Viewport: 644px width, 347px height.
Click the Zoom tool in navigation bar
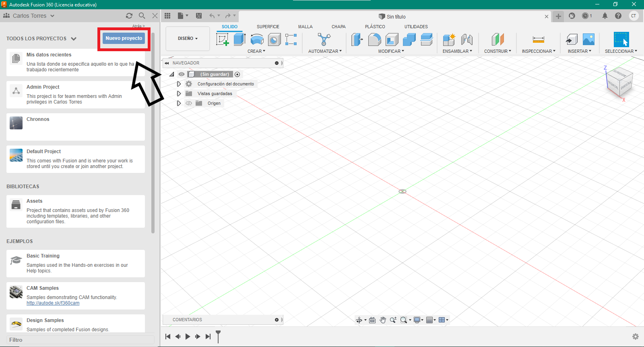pyautogui.click(x=393, y=320)
